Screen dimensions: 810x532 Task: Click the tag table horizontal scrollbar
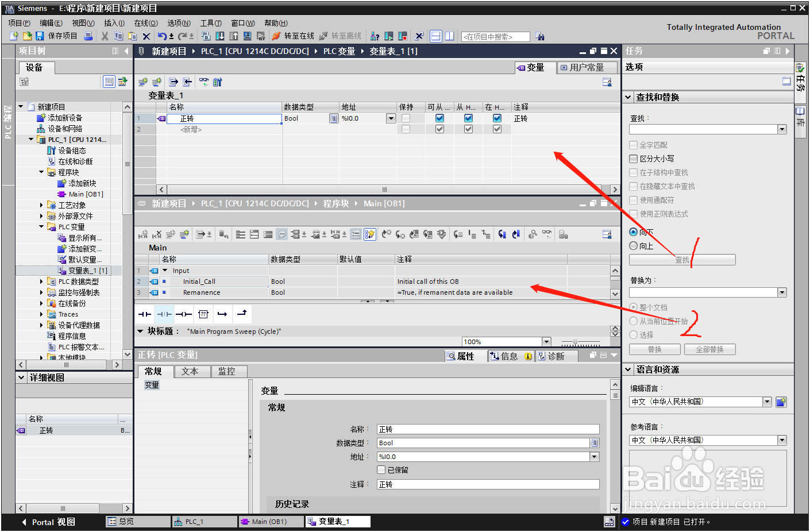pyautogui.click(x=384, y=190)
